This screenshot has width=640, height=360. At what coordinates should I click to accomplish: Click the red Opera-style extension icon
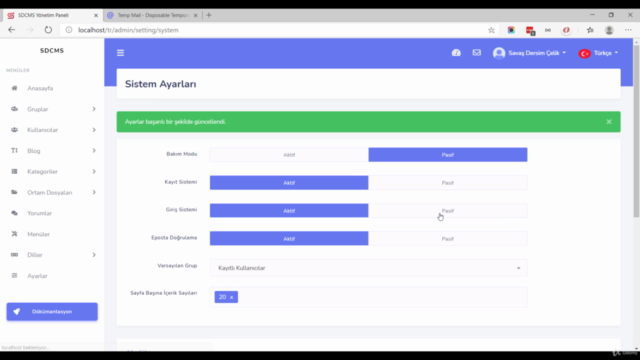pos(566,30)
